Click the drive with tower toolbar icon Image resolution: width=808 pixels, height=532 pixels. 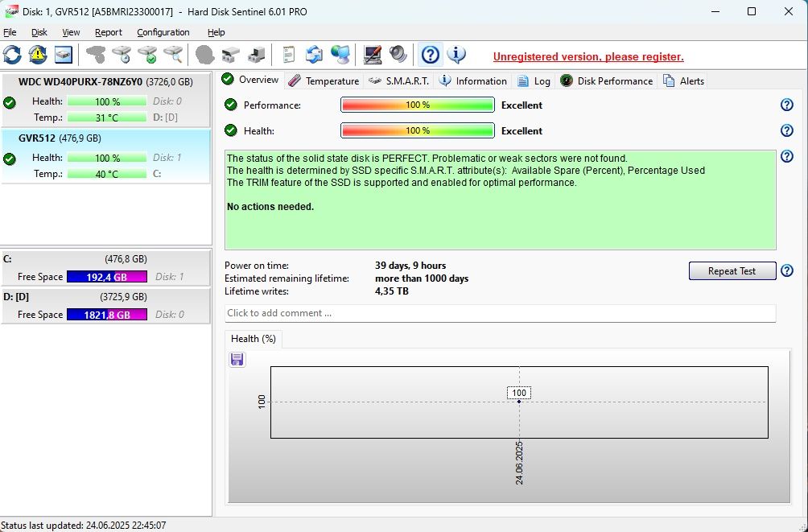click(256, 54)
